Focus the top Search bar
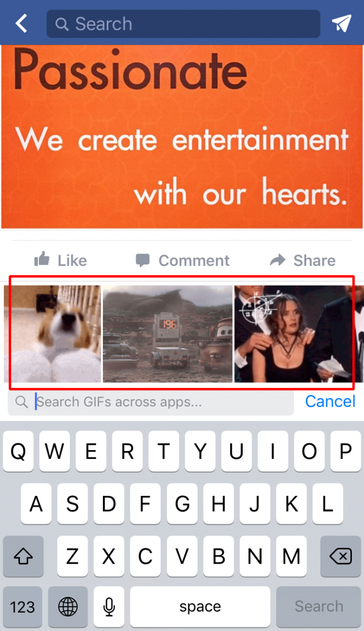 click(183, 24)
